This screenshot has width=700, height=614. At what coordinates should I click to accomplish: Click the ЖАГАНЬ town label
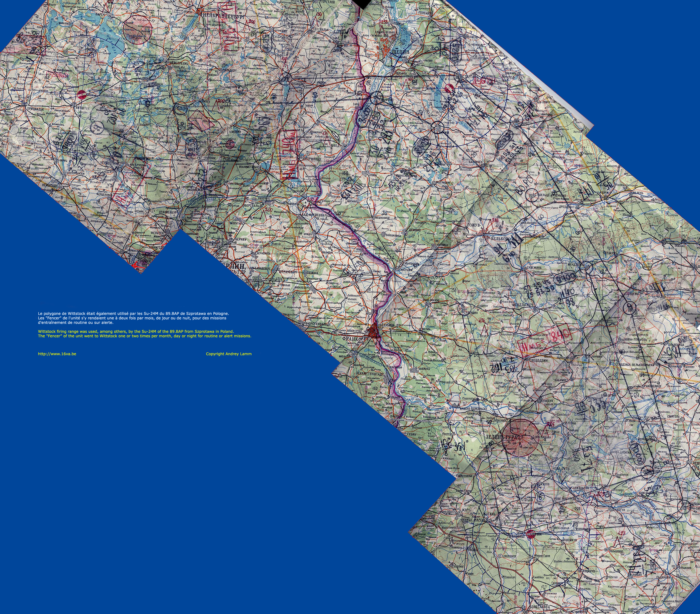click(489, 514)
